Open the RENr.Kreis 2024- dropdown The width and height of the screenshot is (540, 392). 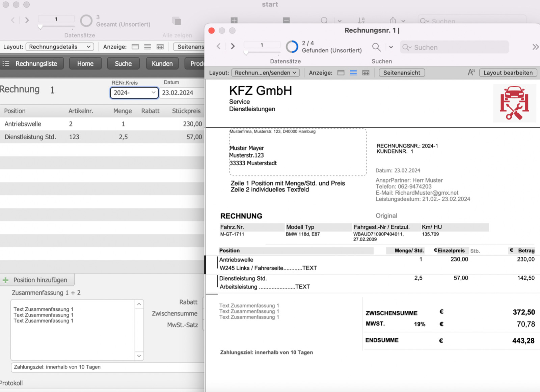tap(134, 93)
